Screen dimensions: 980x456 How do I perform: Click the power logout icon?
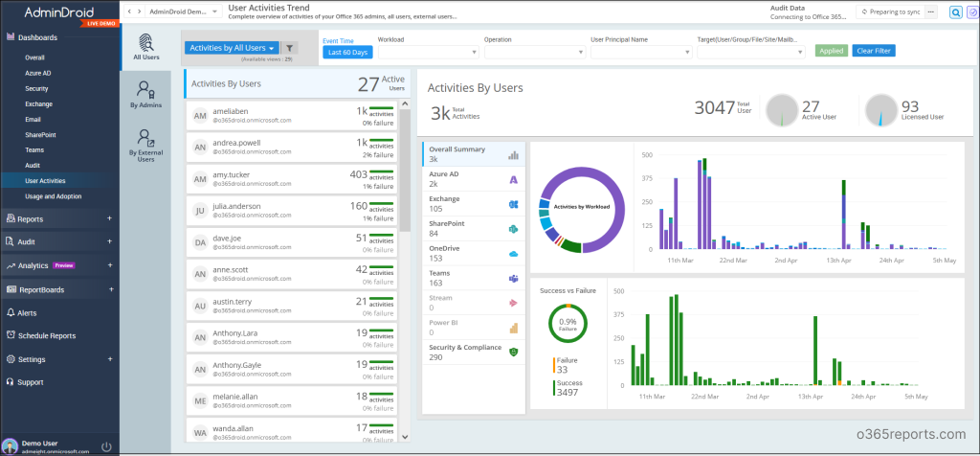(106, 446)
